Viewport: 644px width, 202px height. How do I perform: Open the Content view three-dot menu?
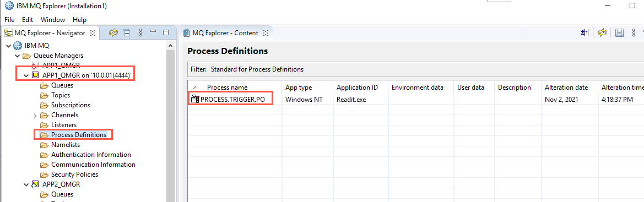(634, 33)
